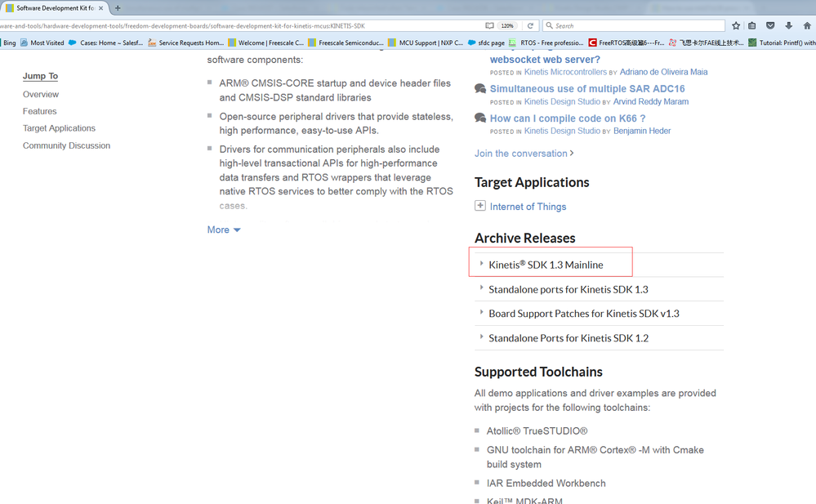The width and height of the screenshot is (816, 504).
Task: Focus the browser Search field
Action: (634, 25)
